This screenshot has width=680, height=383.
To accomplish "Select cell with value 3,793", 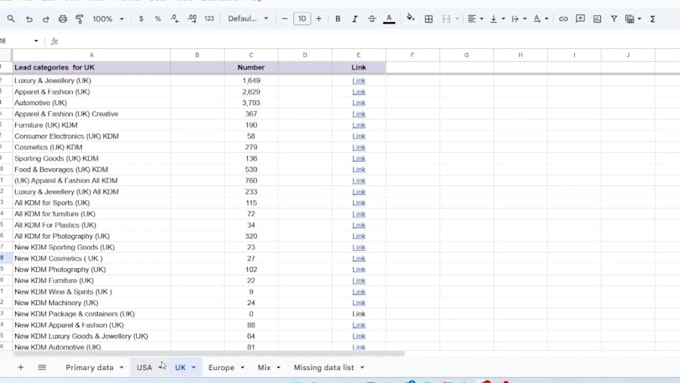I will tap(251, 103).
